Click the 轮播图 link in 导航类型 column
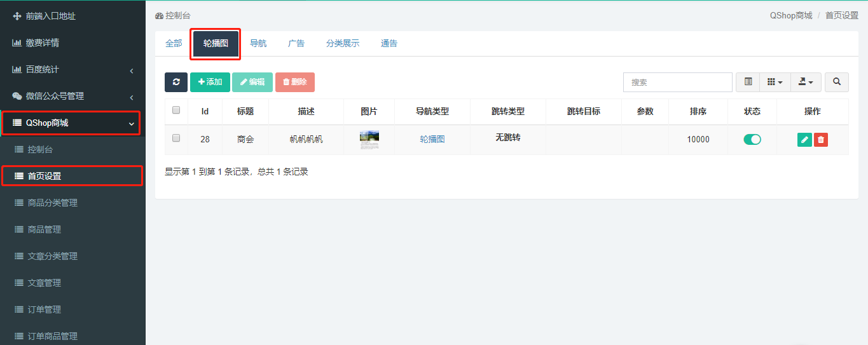This screenshot has width=868, height=345. 432,139
